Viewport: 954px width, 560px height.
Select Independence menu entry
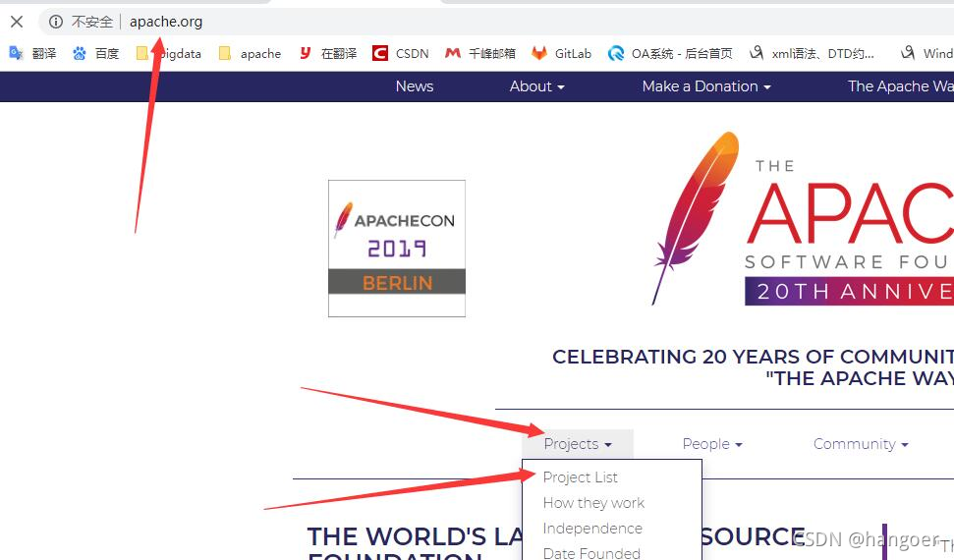592,529
